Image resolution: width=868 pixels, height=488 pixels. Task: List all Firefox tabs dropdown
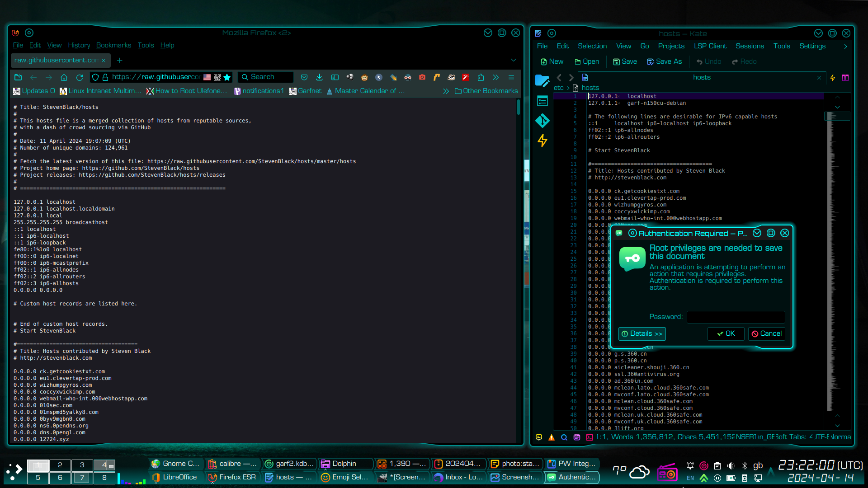click(514, 60)
